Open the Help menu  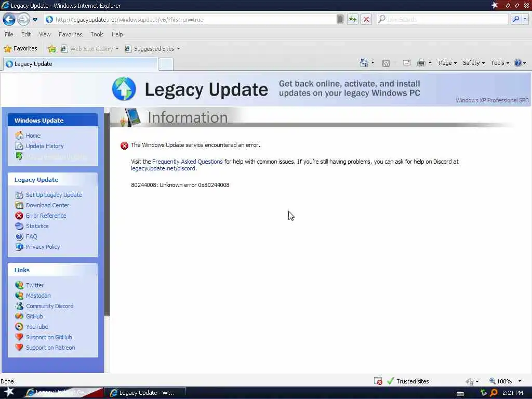(x=117, y=34)
